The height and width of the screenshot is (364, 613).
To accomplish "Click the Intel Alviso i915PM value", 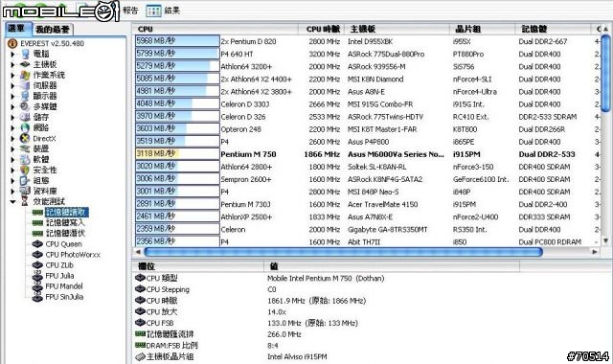I will click(x=297, y=356).
